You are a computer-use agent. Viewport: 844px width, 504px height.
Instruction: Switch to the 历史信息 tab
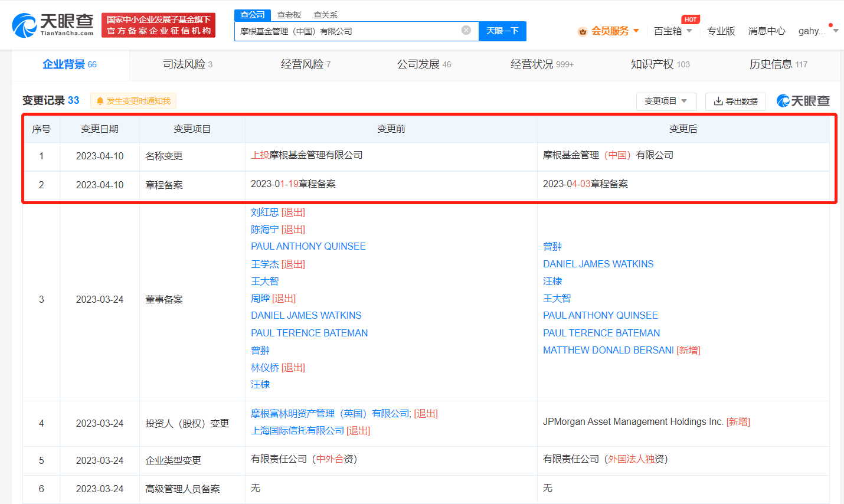pos(778,64)
